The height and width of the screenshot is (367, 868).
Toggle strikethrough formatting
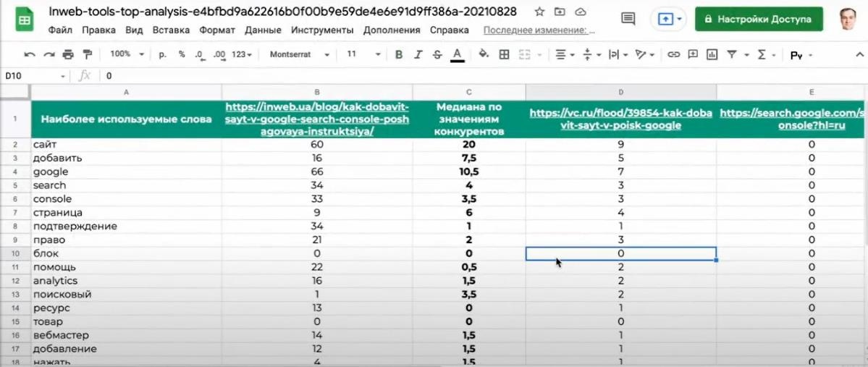click(x=437, y=55)
